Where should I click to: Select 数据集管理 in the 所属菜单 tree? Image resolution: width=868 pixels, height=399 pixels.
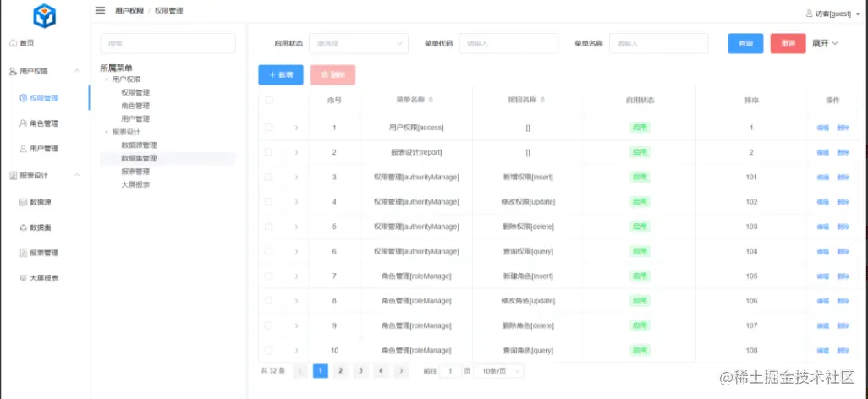click(139, 158)
